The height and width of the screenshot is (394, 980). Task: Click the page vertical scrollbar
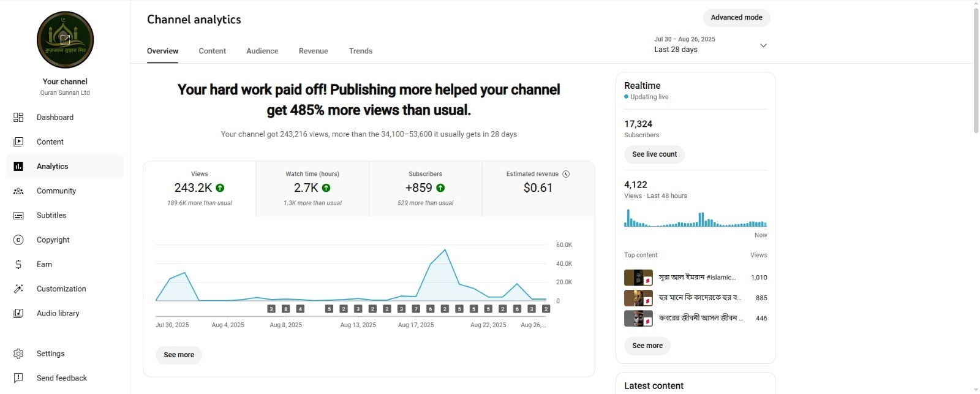pos(976,70)
